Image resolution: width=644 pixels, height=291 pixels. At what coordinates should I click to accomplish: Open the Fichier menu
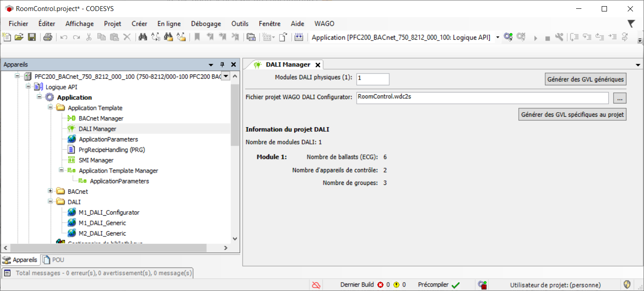pyautogui.click(x=19, y=24)
